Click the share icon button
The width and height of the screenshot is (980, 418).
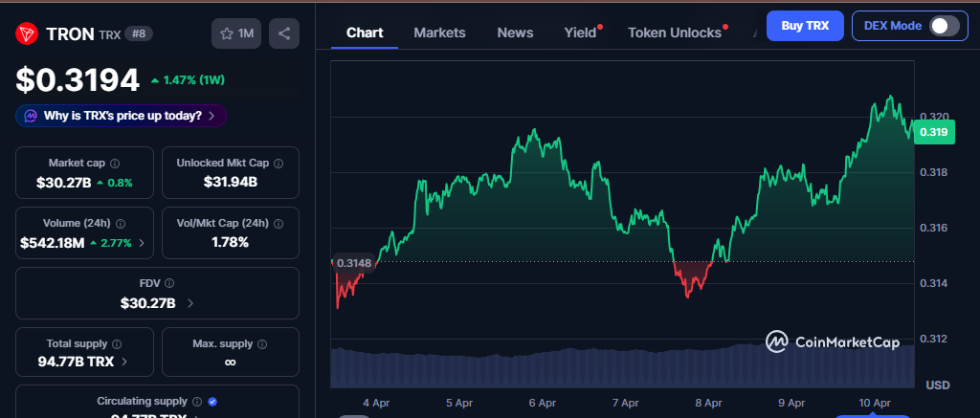pyautogui.click(x=284, y=33)
